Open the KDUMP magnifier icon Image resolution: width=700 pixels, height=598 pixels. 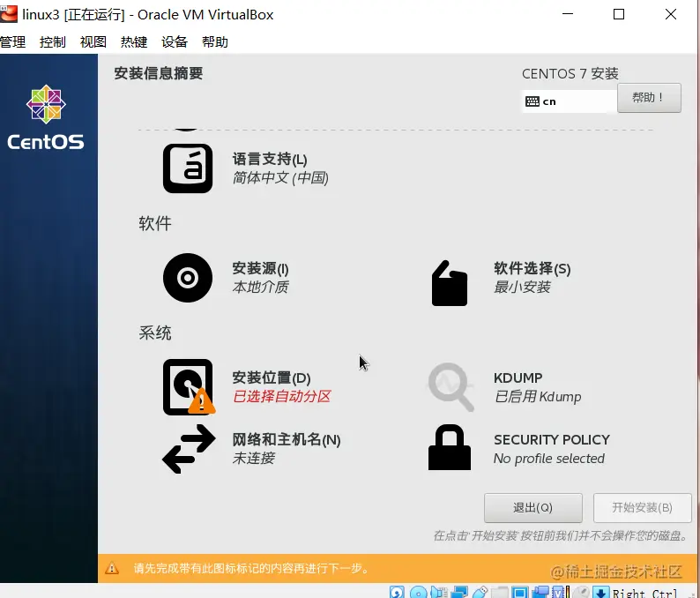click(451, 386)
